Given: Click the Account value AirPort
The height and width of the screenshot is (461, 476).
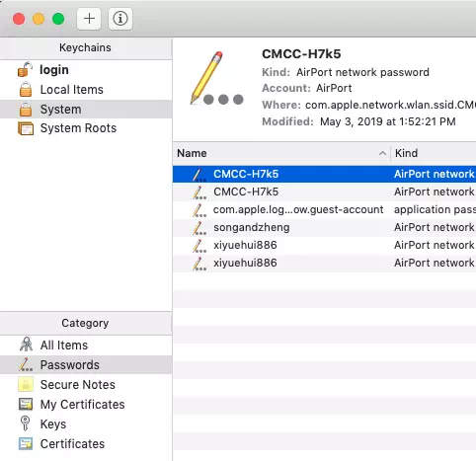Looking at the screenshot, I should [334, 88].
